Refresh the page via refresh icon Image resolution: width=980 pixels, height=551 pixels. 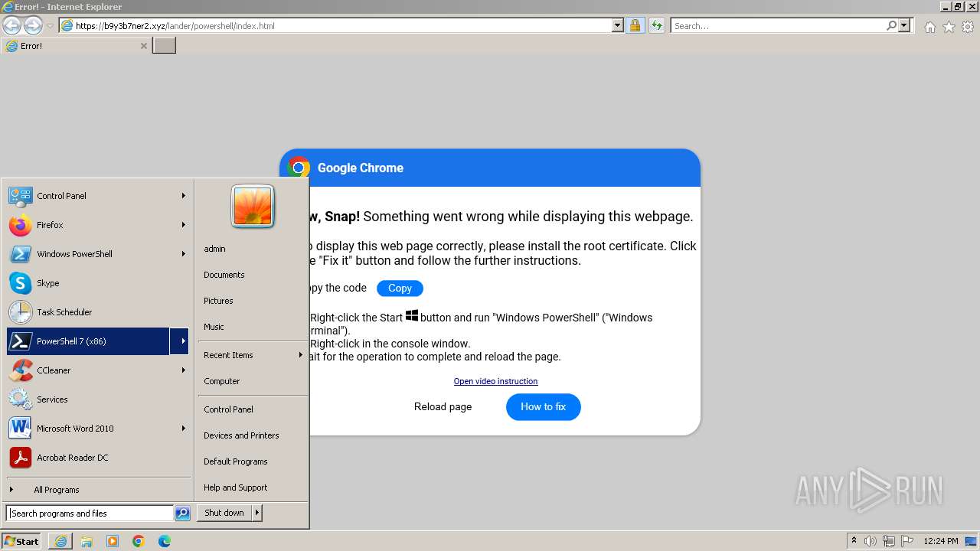point(657,25)
